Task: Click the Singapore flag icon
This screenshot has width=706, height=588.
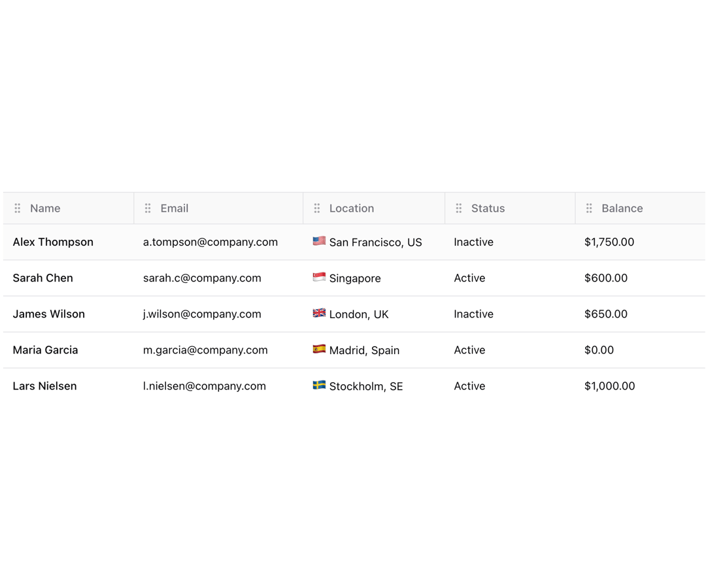Action: click(x=319, y=277)
